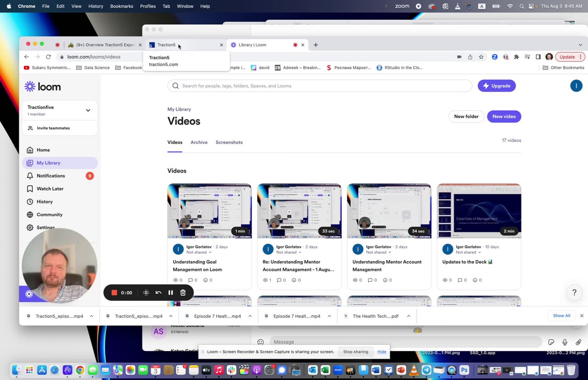588x380 pixels.
Task: Invite teammates to the workspace
Action: (x=60, y=128)
